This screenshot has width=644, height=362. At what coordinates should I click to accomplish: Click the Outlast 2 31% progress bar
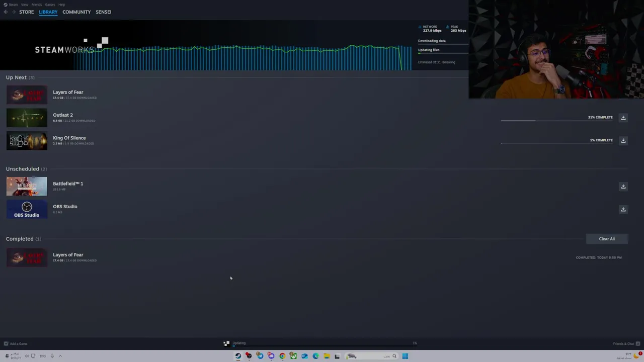tap(556, 121)
